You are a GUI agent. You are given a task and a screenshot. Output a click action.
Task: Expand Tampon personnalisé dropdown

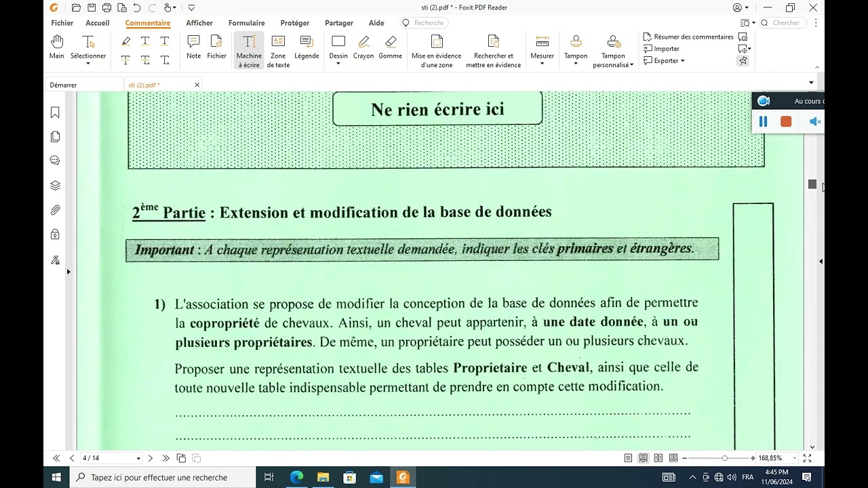pos(631,65)
